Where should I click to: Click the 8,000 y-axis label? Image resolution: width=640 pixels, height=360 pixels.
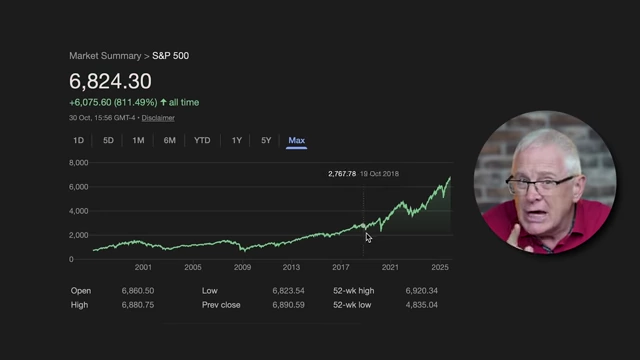coord(78,163)
